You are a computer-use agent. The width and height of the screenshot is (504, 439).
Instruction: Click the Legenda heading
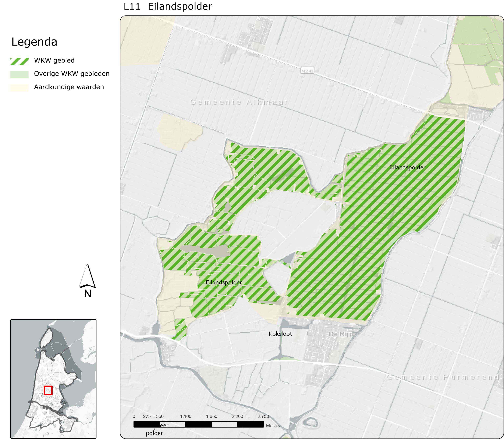(34, 42)
